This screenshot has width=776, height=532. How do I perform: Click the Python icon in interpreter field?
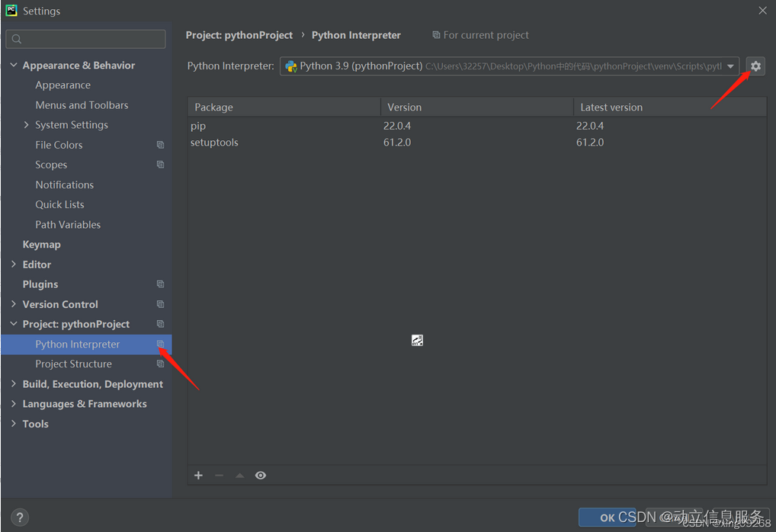click(x=291, y=66)
